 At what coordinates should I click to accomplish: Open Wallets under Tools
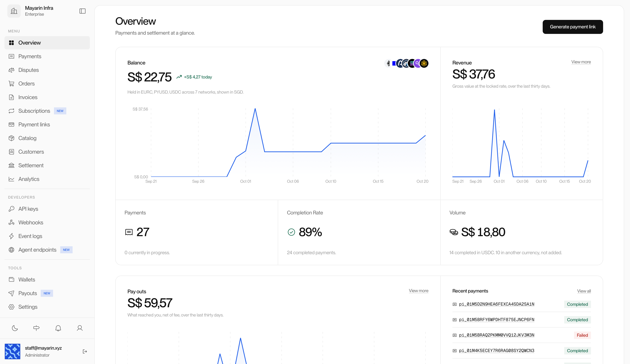(47, 279)
